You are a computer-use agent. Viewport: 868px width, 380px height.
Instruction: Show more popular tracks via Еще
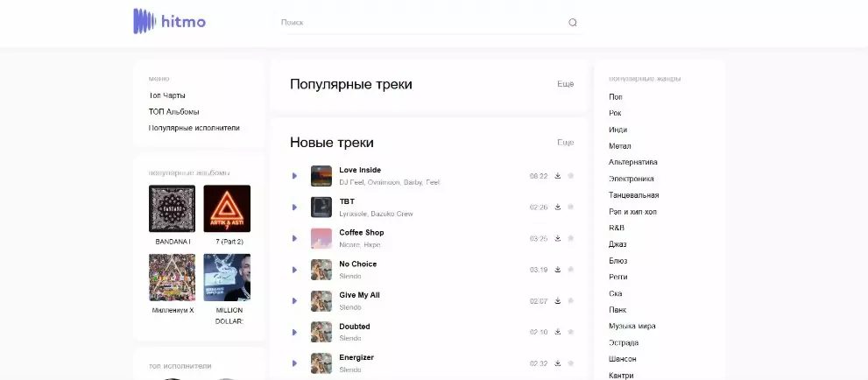click(x=566, y=84)
